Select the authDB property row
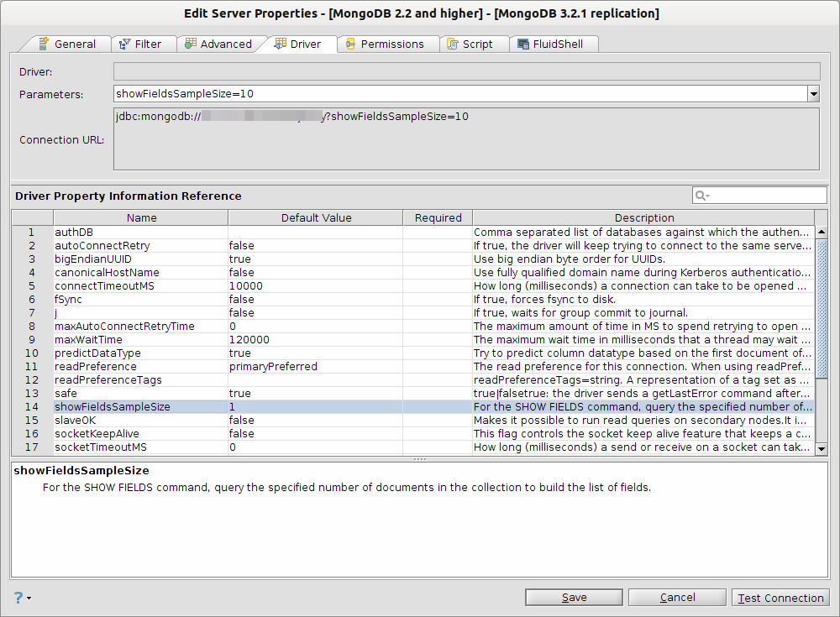Image resolution: width=840 pixels, height=617 pixels. click(x=412, y=232)
